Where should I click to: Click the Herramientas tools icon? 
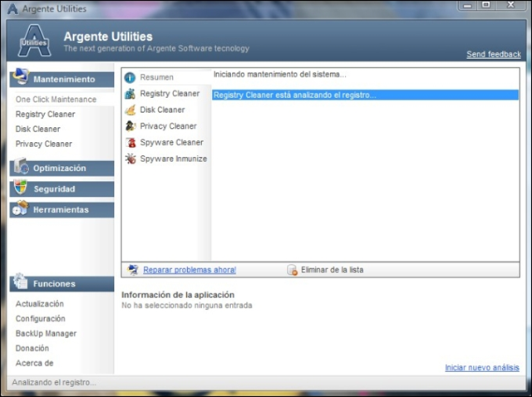click(x=20, y=208)
